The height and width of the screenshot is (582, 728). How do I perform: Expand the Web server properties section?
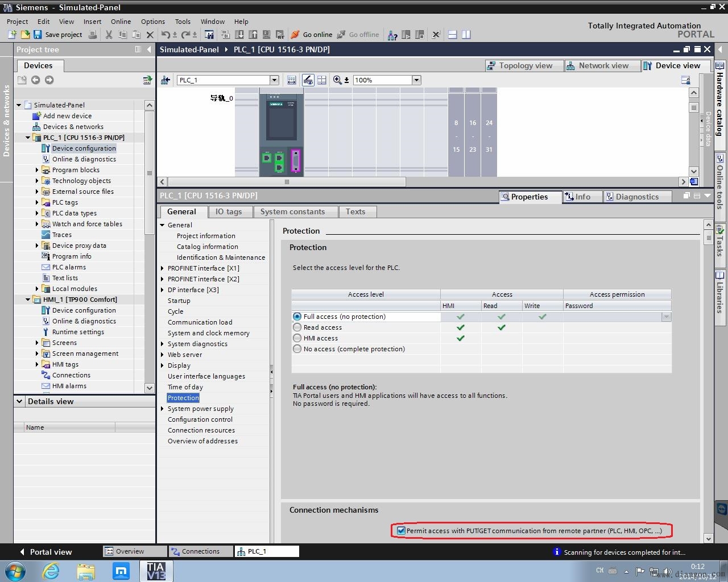tap(162, 355)
